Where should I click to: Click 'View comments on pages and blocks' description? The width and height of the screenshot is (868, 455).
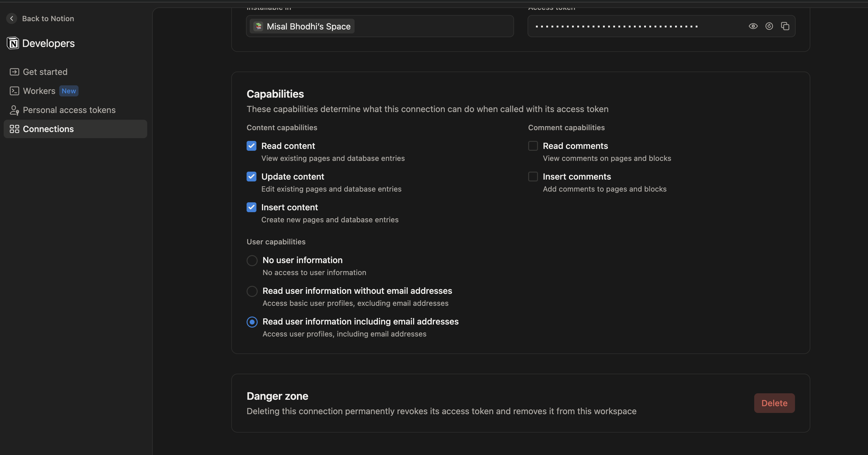point(607,158)
